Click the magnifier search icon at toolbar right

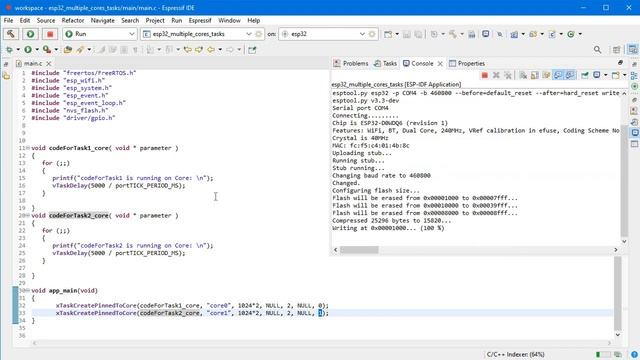(x=597, y=50)
